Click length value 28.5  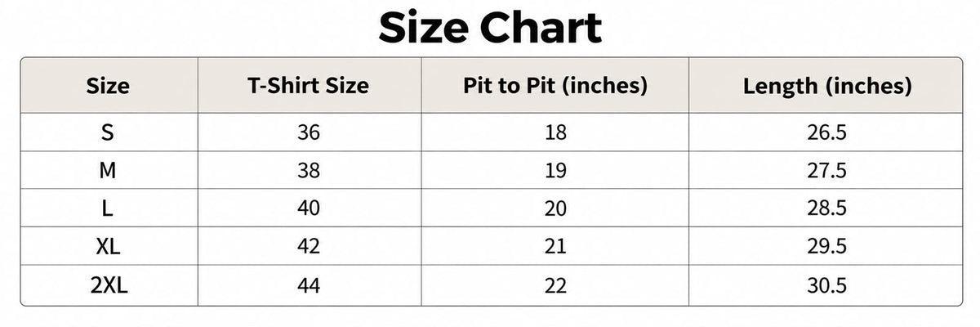(826, 208)
